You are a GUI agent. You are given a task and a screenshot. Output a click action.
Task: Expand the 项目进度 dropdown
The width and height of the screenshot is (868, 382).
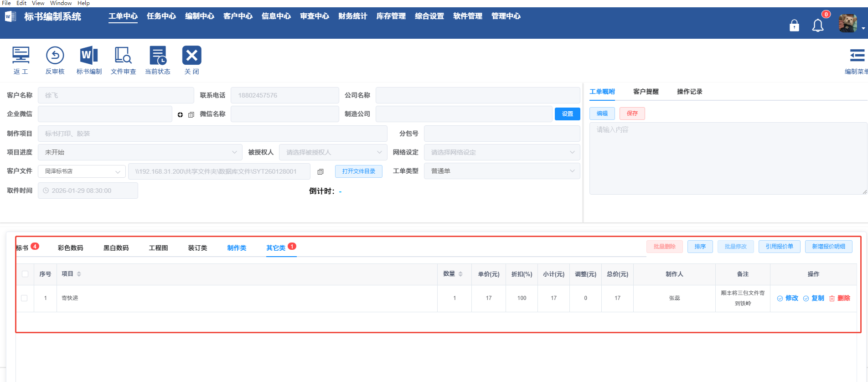[x=139, y=152]
